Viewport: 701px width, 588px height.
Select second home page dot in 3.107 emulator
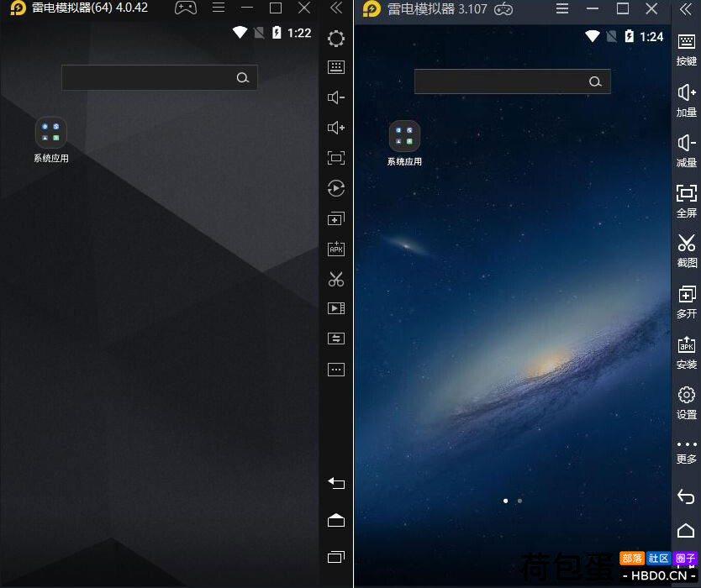(x=519, y=501)
